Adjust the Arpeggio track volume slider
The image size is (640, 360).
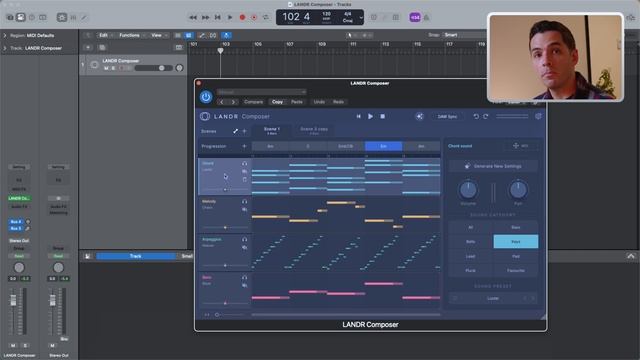click(x=225, y=265)
